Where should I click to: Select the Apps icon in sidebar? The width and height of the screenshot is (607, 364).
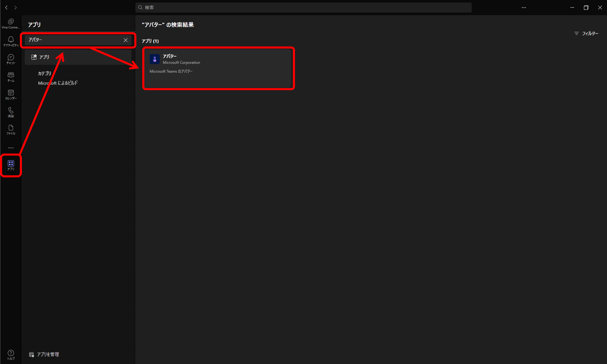[x=11, y=165]
